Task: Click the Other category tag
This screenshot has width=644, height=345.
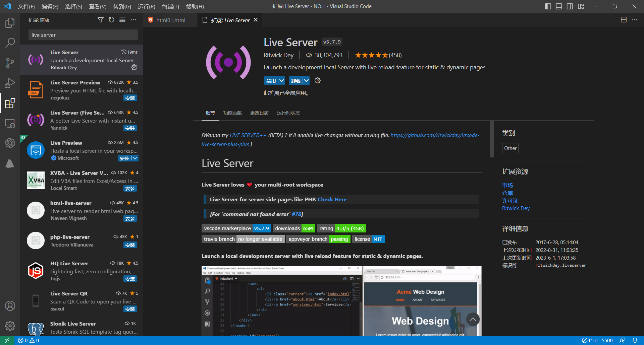Action: [510, 148]
